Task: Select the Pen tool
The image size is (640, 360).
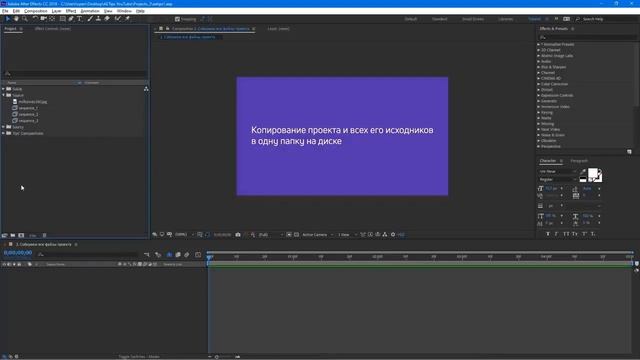Action: (71, 19)
